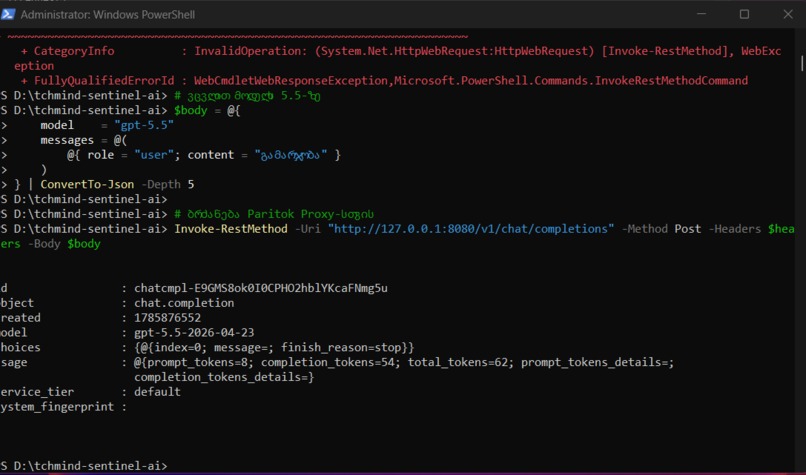Click the service_tier value 'default'
The width and height of the screenshot is (806, 475).
click(x=157, y=392)
